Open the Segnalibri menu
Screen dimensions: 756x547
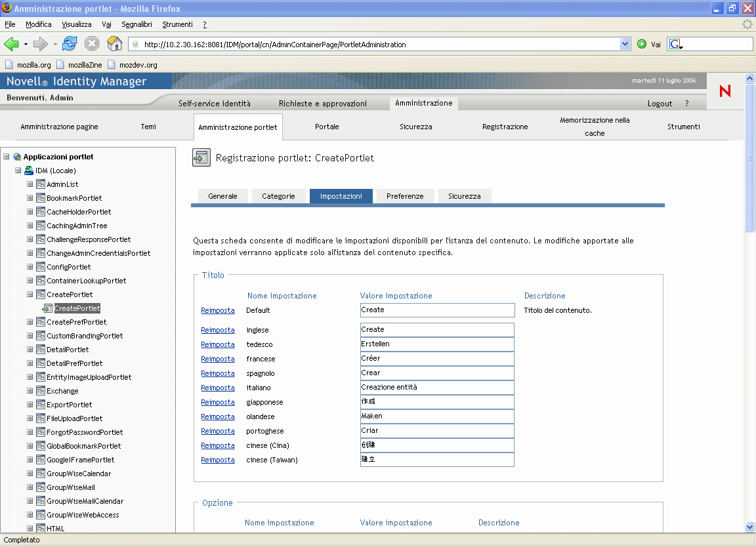pyautogui.click(x=136, y=24)
